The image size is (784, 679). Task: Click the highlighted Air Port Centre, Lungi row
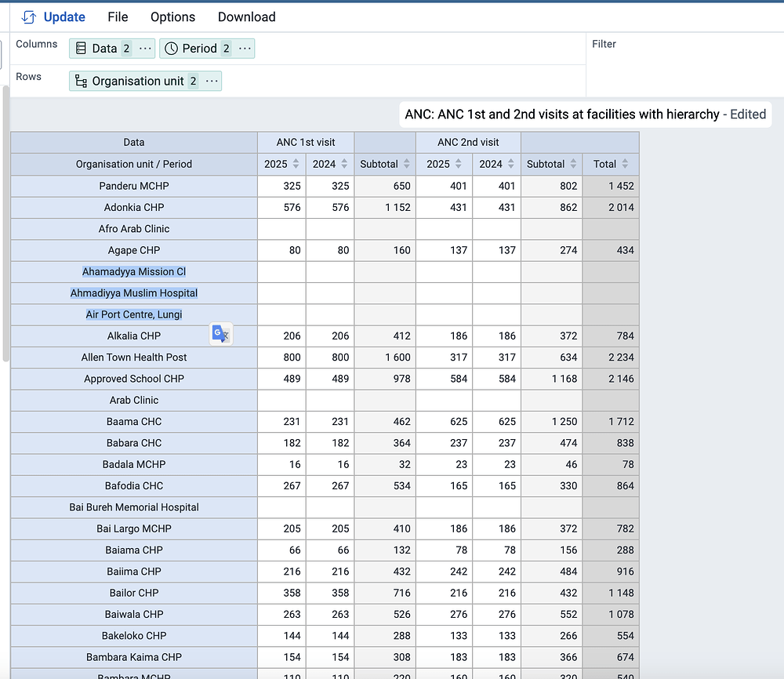[134, 314]
